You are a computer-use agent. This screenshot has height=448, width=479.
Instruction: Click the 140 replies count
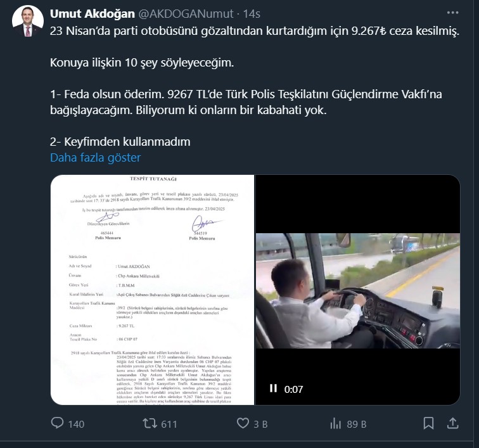pos(76,424)
